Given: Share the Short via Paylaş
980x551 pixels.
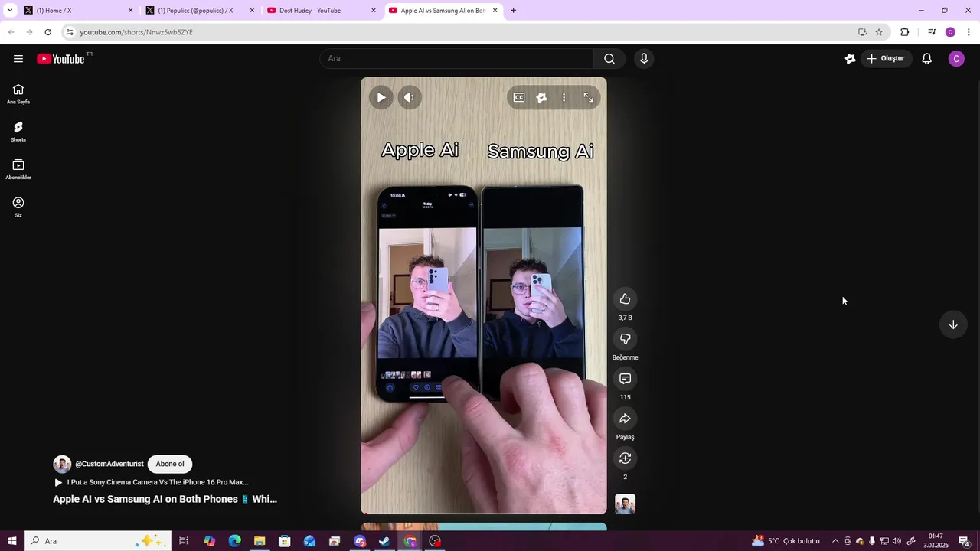Looking at the screenshot, I should pyautogui.click(x=625, y=419).
